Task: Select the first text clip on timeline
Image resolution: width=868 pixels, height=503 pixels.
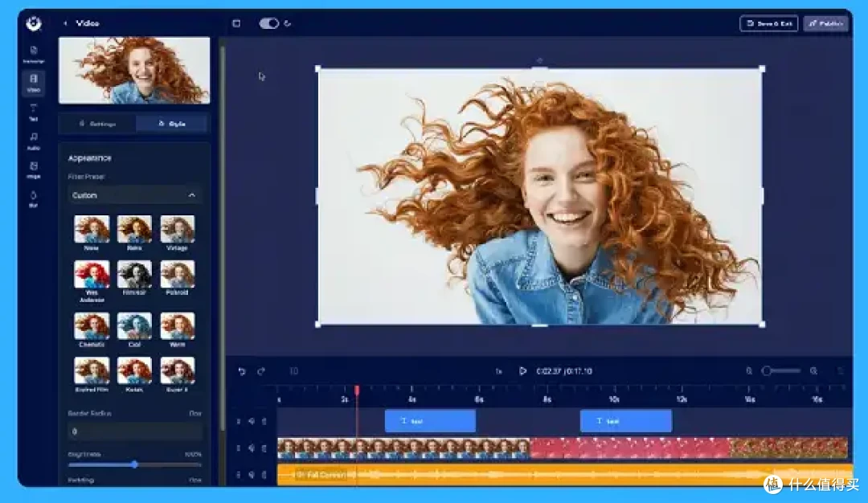Action: point(430,421)
